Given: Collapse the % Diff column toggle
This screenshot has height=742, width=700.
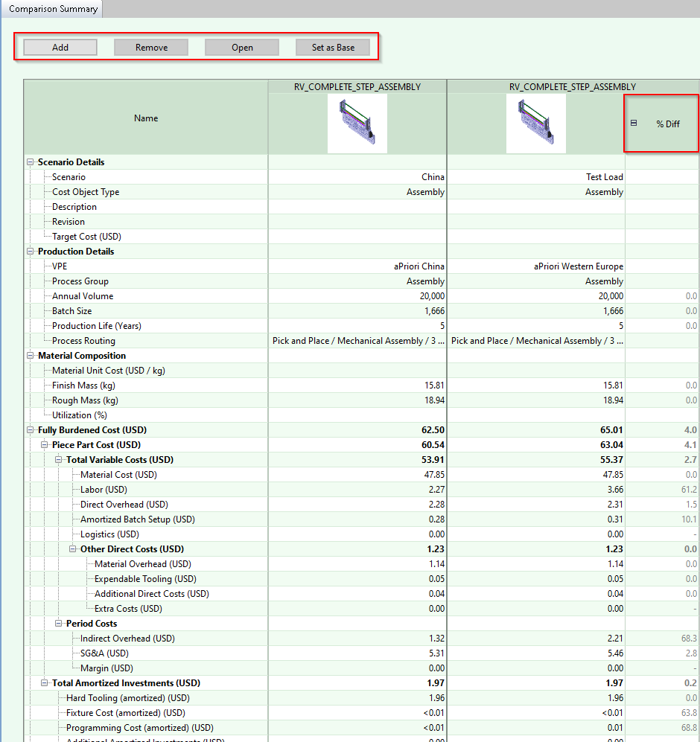Looking at the screenshot, I should point(634,124).
